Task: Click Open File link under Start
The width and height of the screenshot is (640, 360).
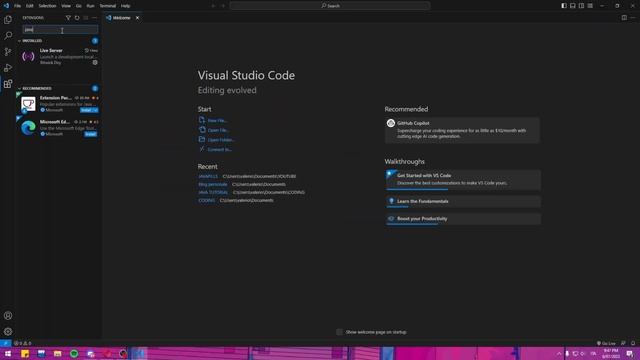Action: [x=218, y=130]
